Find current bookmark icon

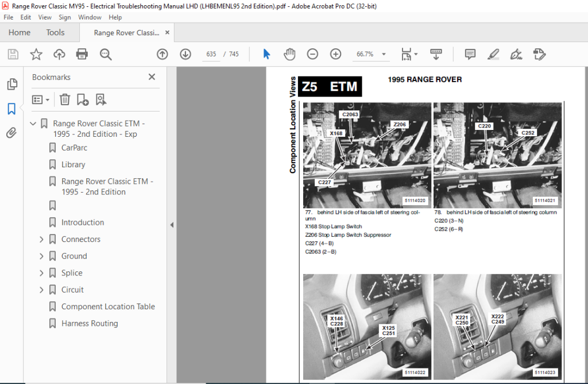(101, 99)
